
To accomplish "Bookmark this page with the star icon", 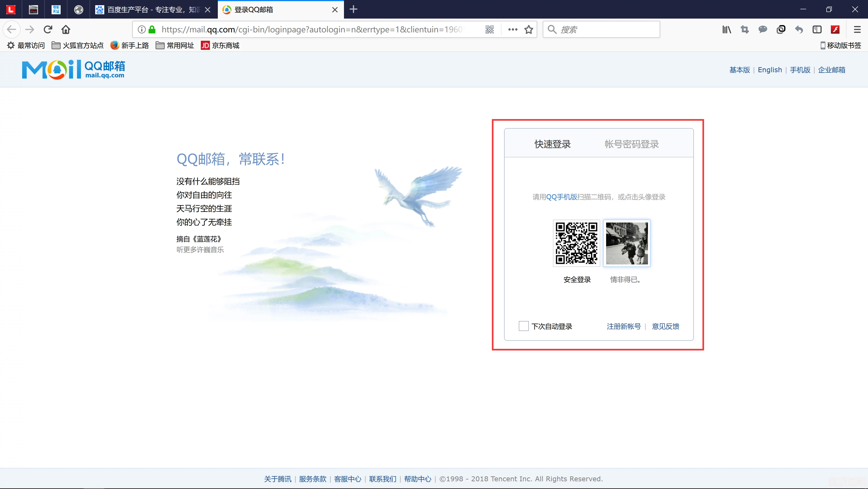I will 529,30.
